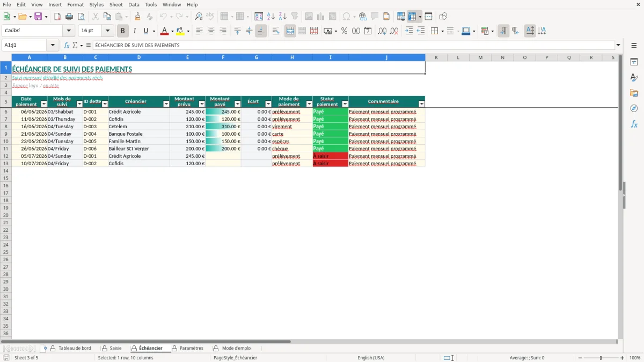Open the sidebar Properties panel
The height and width of the screenshot is (362, 644).
634,62
